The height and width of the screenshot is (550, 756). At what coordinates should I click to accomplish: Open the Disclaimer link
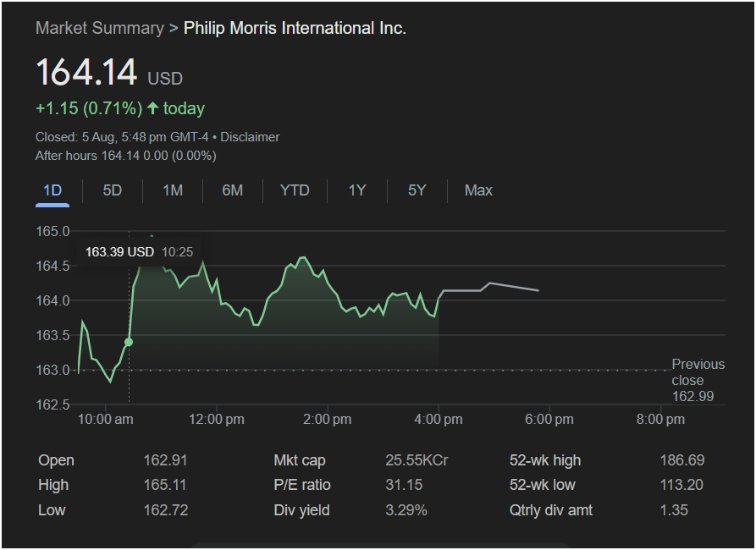[250, 137]
